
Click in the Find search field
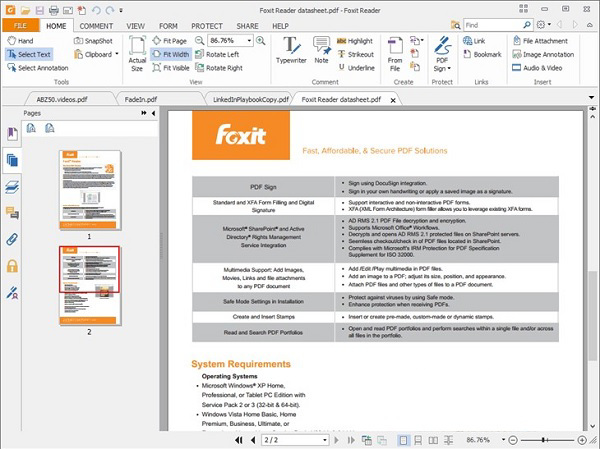[x=492, y=25]
